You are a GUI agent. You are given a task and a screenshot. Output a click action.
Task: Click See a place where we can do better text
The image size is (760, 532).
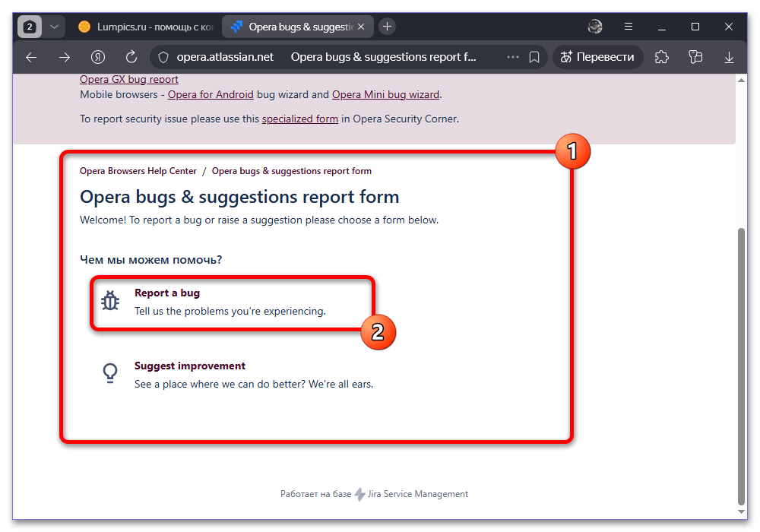[254, 385]
